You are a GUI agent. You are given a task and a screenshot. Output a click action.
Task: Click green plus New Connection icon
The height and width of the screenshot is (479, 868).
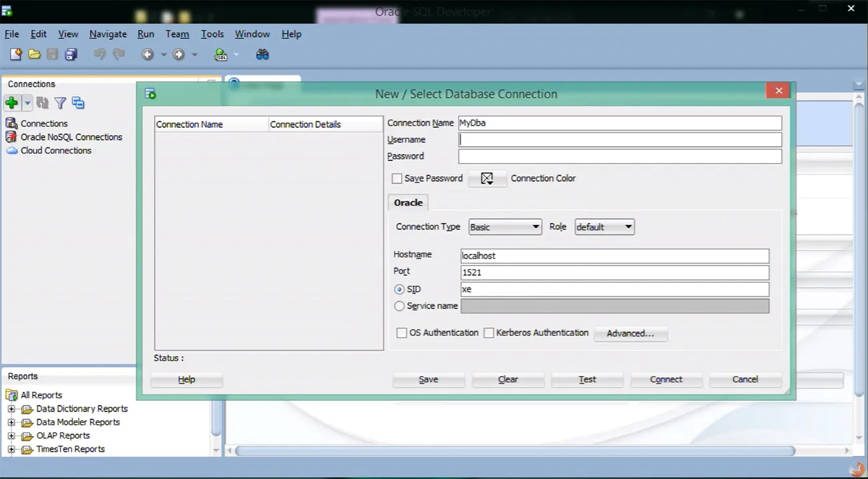(11, 103)
